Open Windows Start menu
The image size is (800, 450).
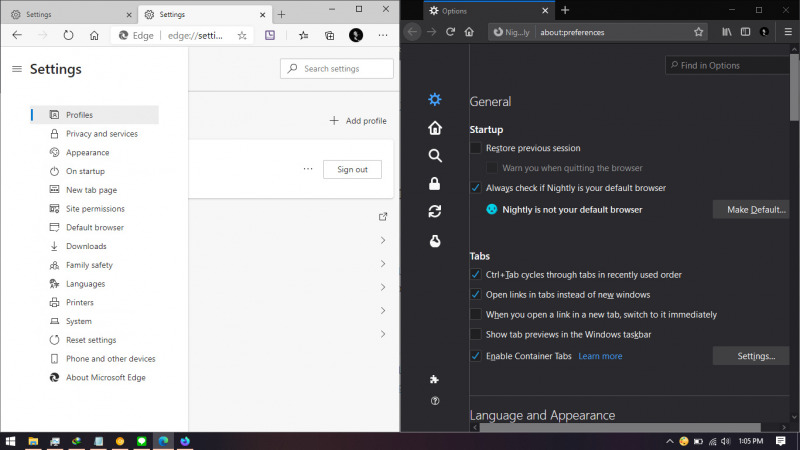(x=10, y=441)
